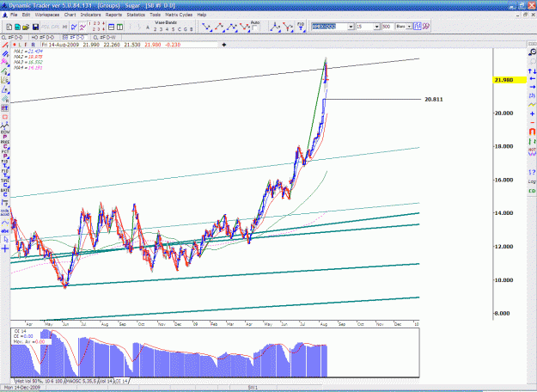The width and height of the screenshot is (537, 392).
Task: Click the magnifier zoom icon on right
Action: (532, 52)
